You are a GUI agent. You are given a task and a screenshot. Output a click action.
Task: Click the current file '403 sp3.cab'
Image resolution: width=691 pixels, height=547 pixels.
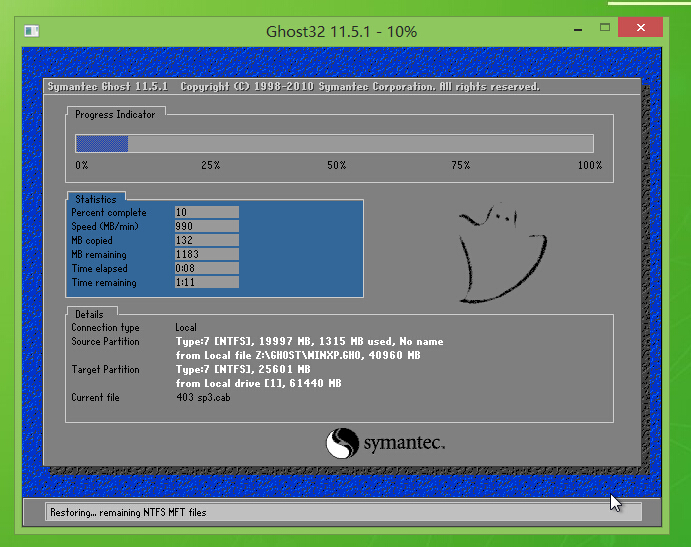[x=203, y=398]
